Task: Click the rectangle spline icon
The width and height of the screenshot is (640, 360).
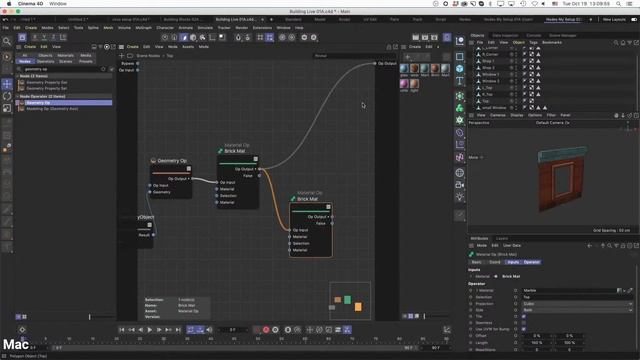Action: [x=460, y=56]
